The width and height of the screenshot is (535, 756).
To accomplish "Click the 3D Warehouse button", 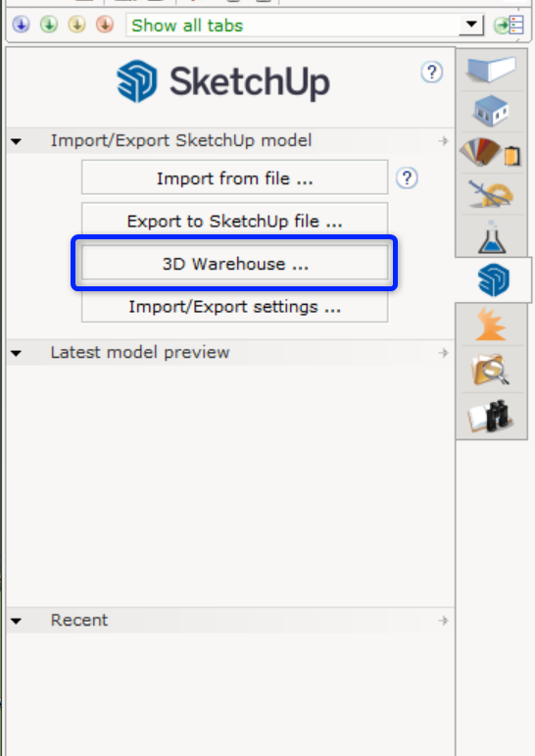I will (x=235, y=264).
